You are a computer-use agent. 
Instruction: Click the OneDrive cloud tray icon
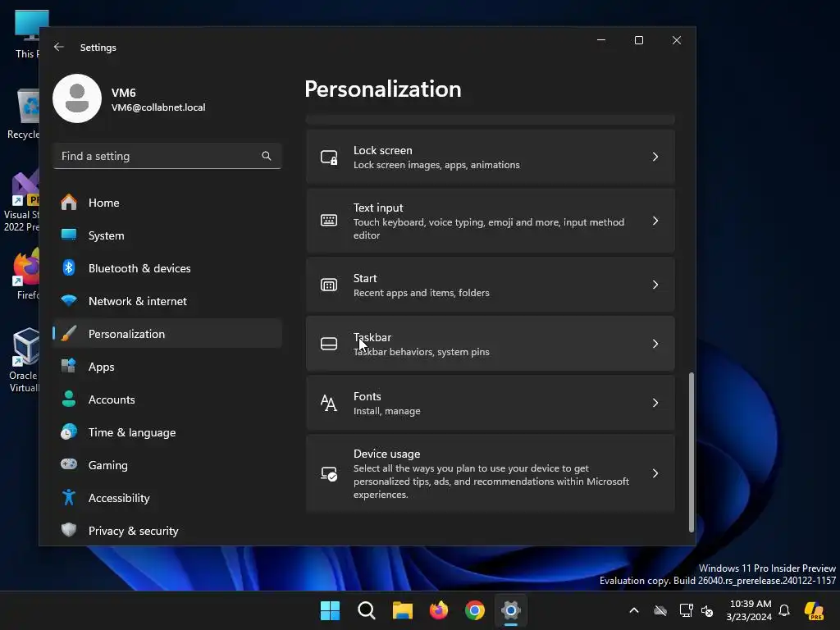tap(660, 610)
